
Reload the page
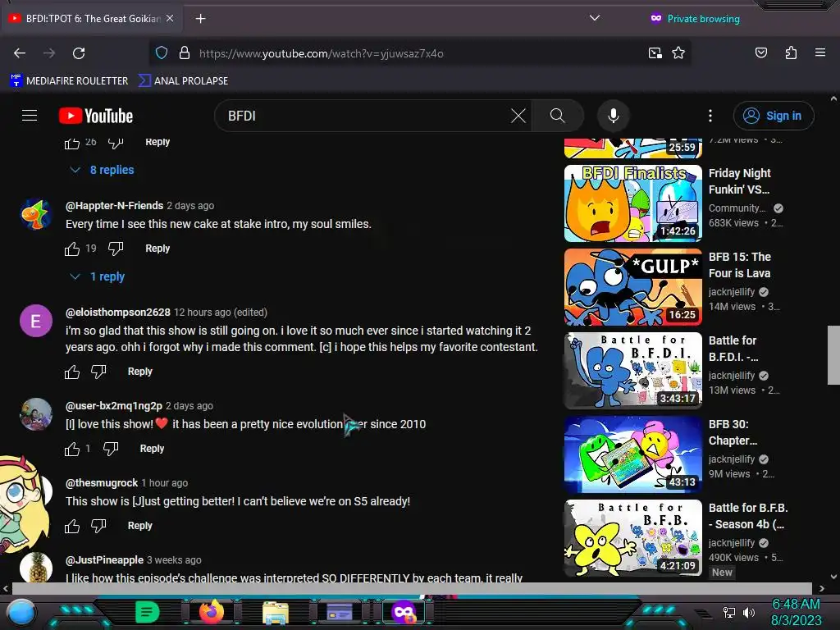(x=79, y=53)
